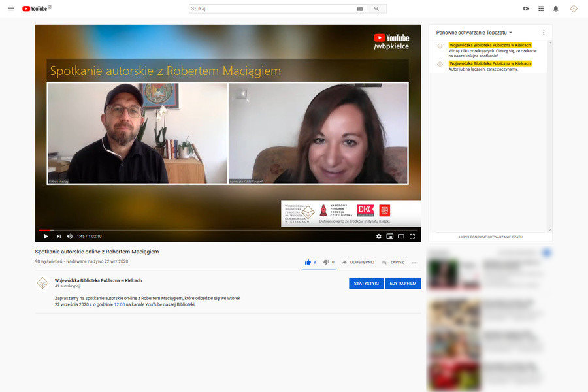
Task: Open the create video camera icon
Action: (526, 8)
